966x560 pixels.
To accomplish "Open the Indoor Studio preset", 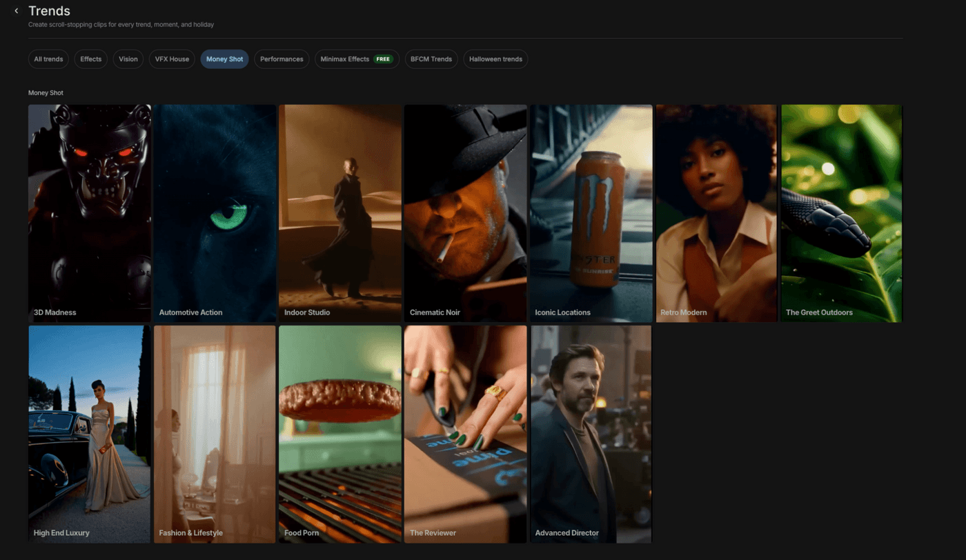I will (340, 213).
